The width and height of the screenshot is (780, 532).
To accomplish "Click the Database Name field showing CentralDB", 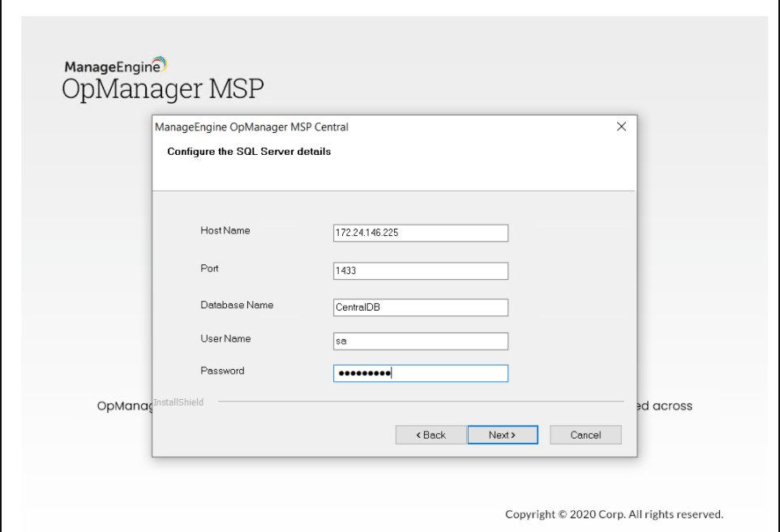I will (420, 307).
